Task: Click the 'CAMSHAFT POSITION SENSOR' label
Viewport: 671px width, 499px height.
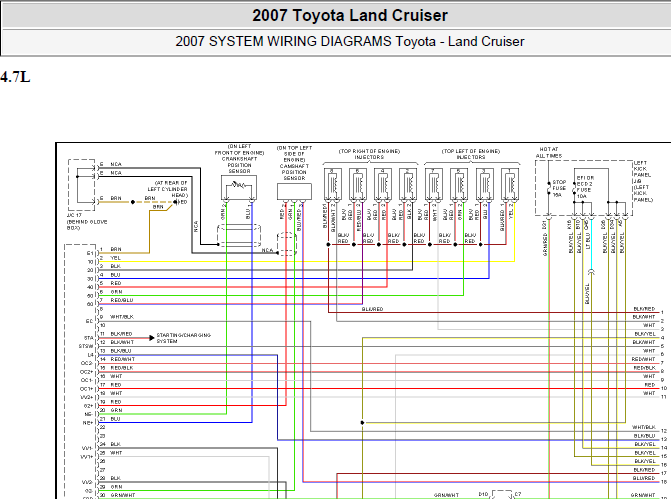Action: click(294, 172)
